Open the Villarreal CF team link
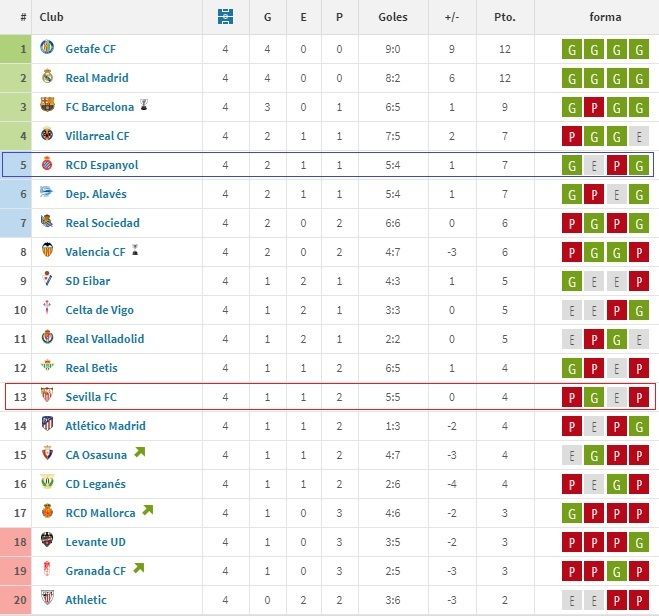 click(x=97, y=136)
